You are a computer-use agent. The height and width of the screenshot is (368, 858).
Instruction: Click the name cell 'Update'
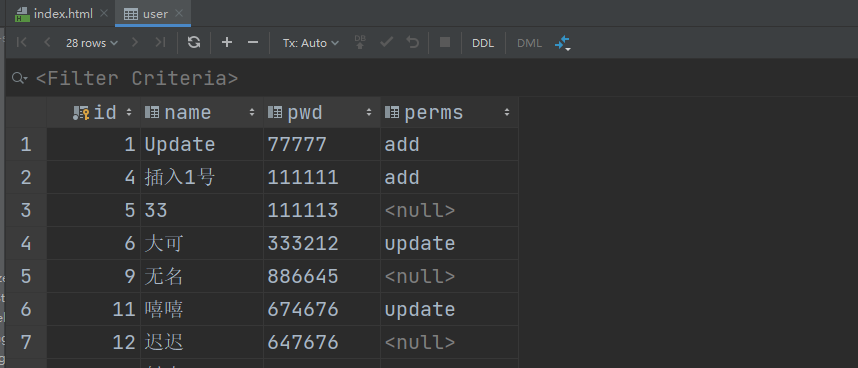(202, 144)
